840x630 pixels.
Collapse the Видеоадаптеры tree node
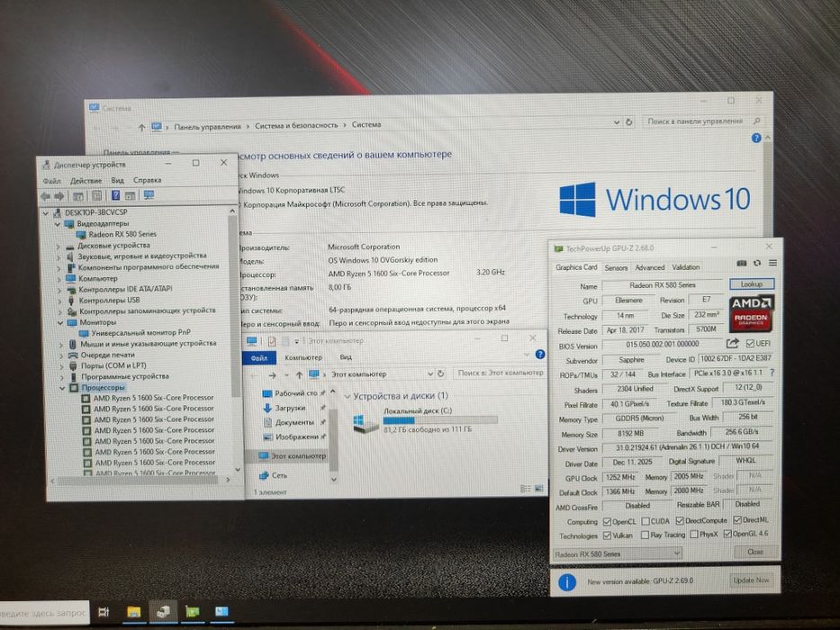[x=58, y=224]
